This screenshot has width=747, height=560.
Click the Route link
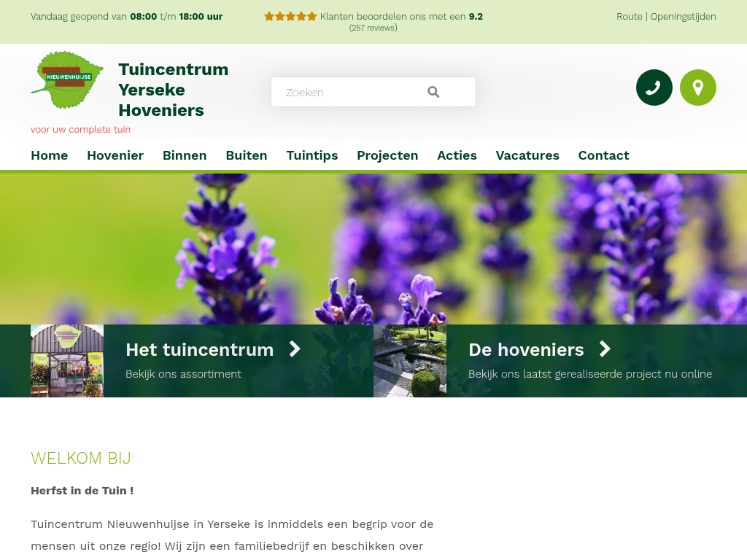point(630,16)
